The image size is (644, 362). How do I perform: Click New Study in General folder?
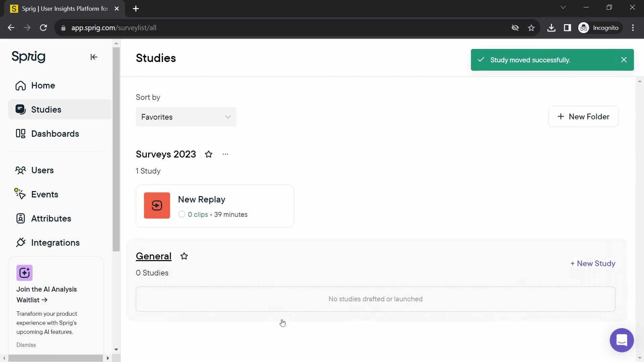pos(594,263)
